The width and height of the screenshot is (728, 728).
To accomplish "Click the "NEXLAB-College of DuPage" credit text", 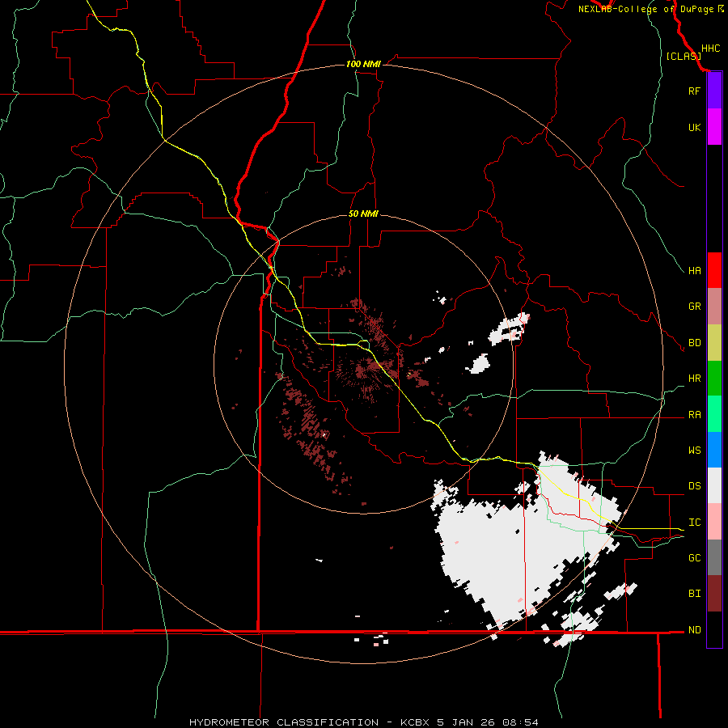I will coord(645,9).
